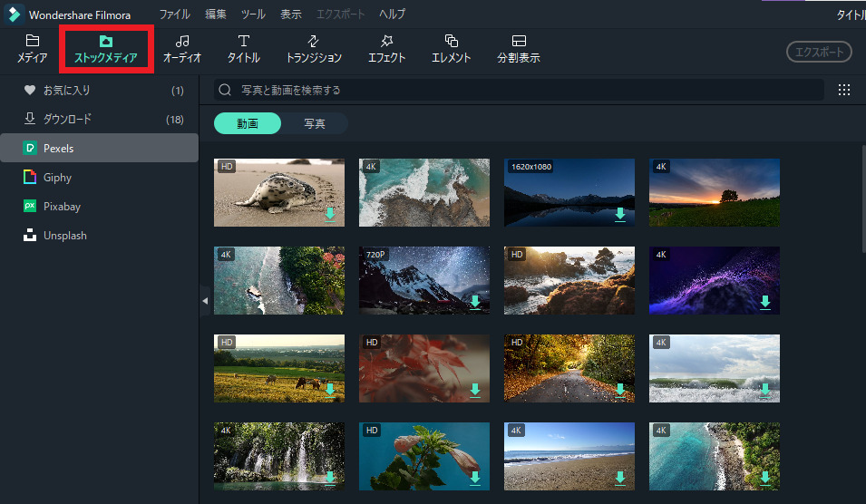866x504 pixels.
Task: Select the seal on beach thumbnail
Action: (x=279, y=193)
